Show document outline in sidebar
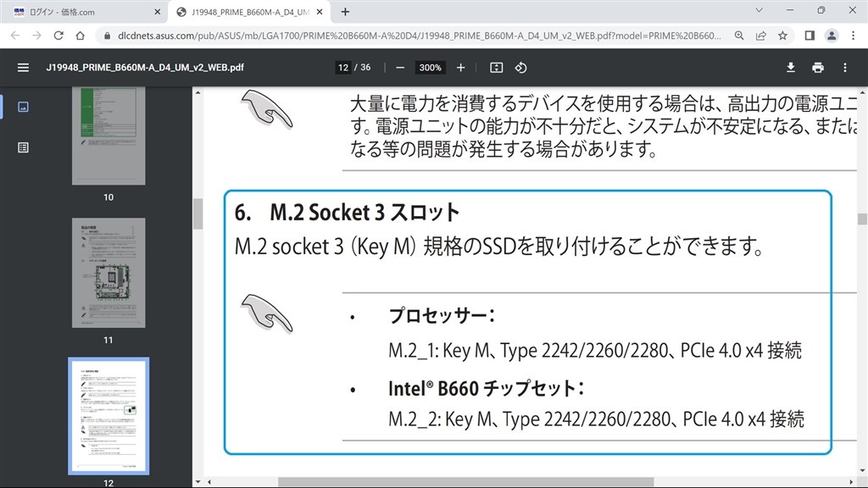 23,147
